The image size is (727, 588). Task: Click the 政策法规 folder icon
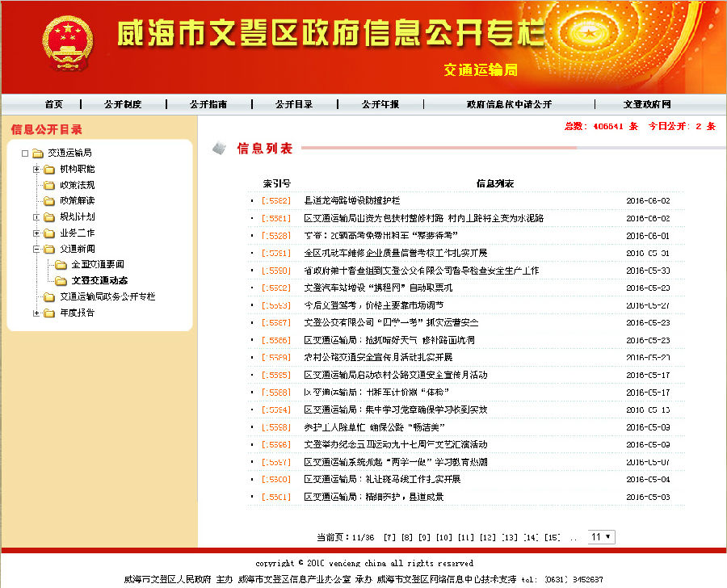point(48,184)
